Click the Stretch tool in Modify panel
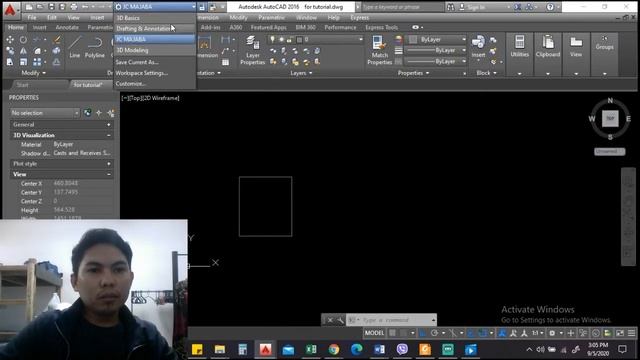Viewport: 640px width, 360px height. (x=10, y=62)
